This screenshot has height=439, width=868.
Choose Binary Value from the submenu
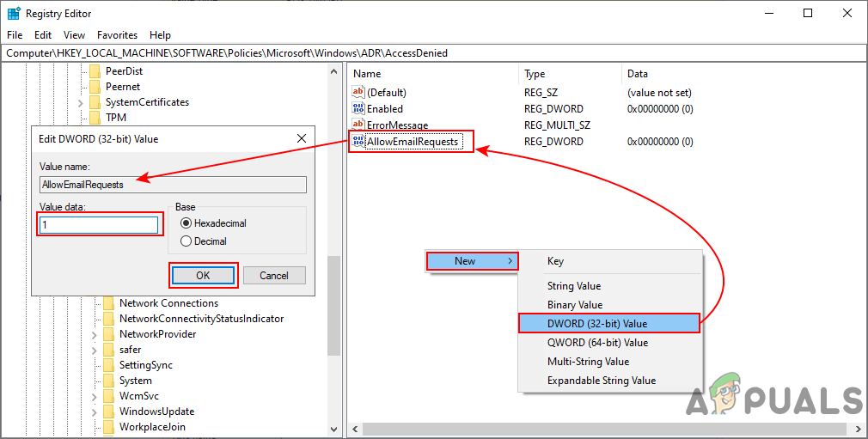[x=610, y=305]
